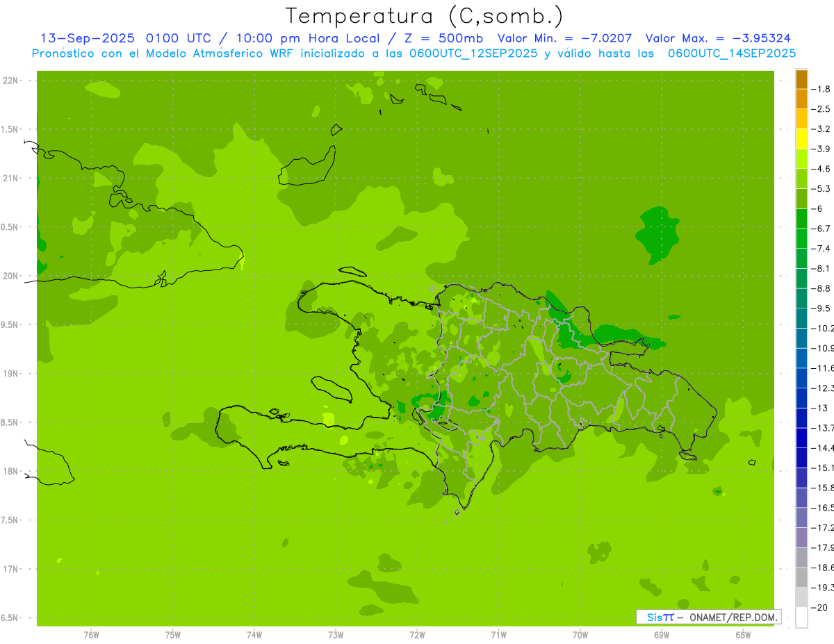The width and height of the screenshot is (834, 644).
Task: Click the -5.3 legend value
Action: point(821,188)
